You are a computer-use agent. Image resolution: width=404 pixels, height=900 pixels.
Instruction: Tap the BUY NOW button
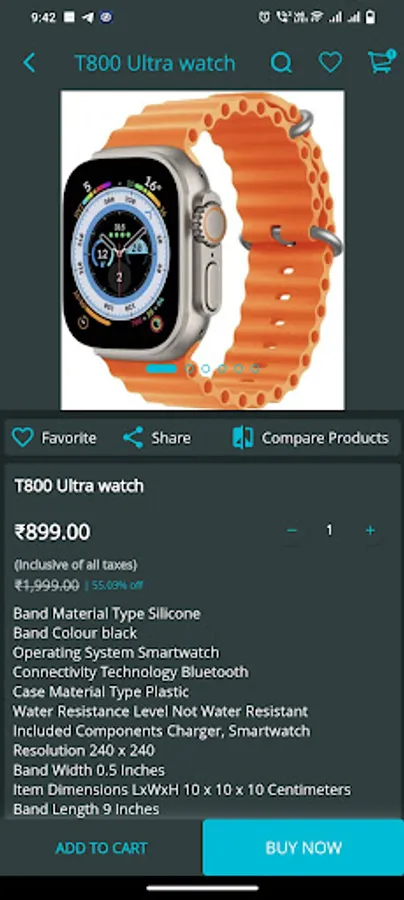(x=303, y=848)
